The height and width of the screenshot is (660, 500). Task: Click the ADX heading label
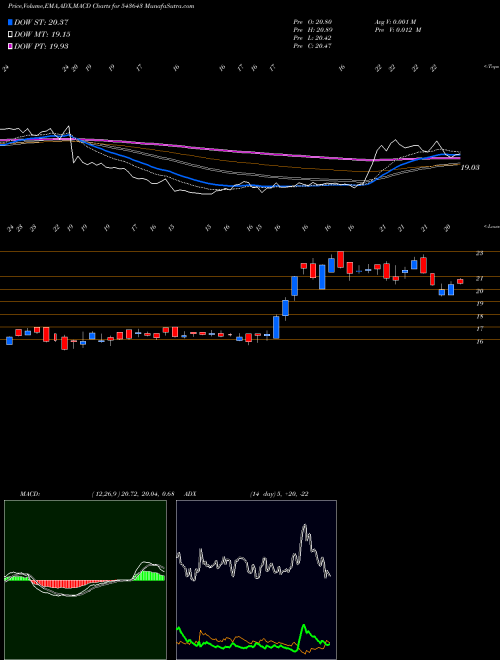pyautogui.click(x=191, y=494)
